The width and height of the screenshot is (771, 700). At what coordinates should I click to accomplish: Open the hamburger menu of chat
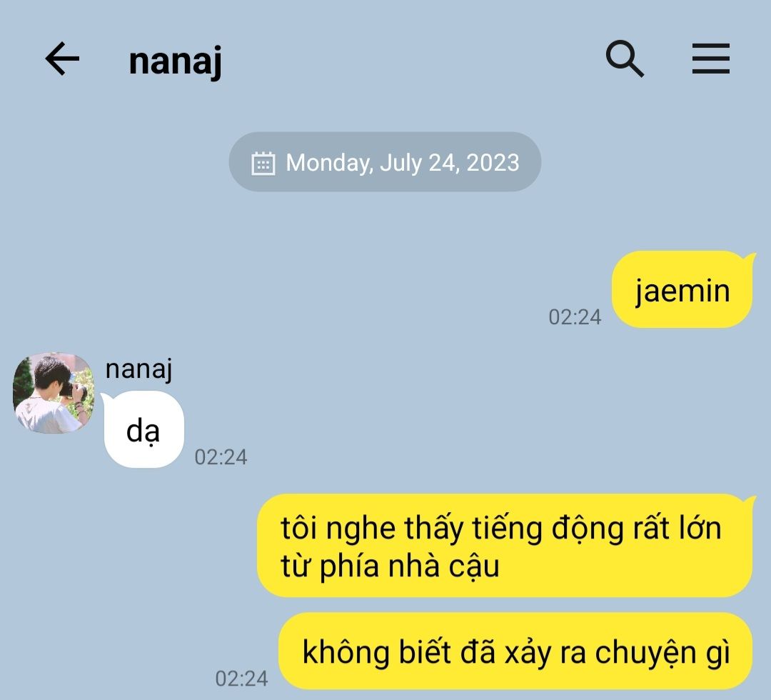click(x=710, y=59)
